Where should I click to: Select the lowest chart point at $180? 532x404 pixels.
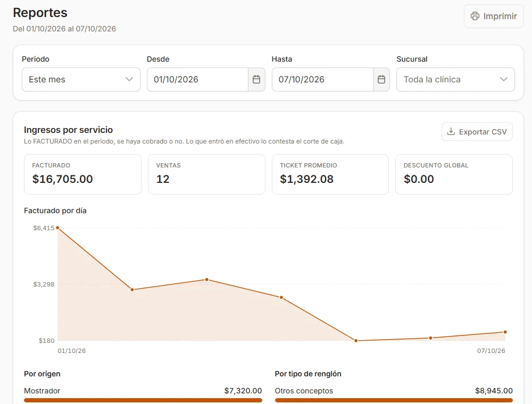[x=356, y=341]
